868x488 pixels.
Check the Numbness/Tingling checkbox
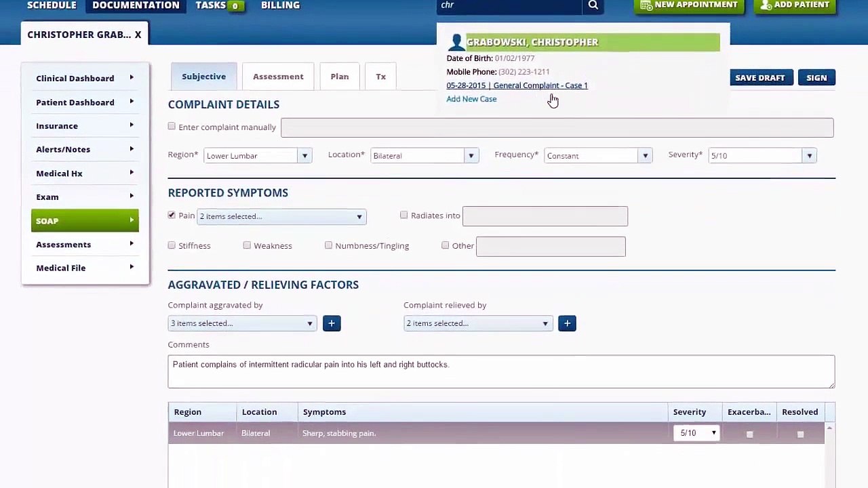329,245
